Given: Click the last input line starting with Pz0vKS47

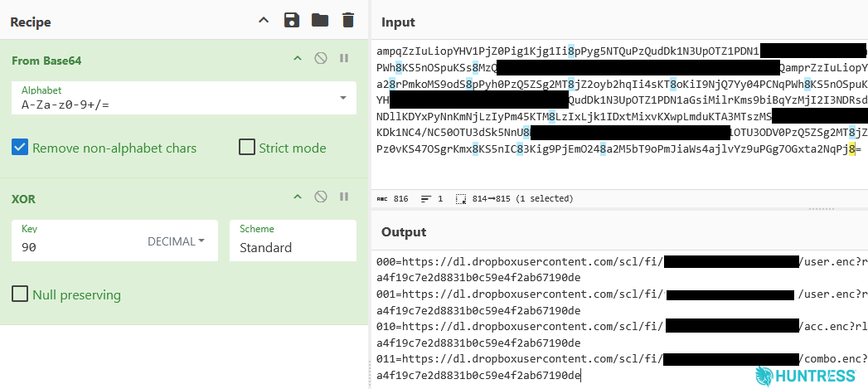Looking at the screenshot, I should pos(619,148).
